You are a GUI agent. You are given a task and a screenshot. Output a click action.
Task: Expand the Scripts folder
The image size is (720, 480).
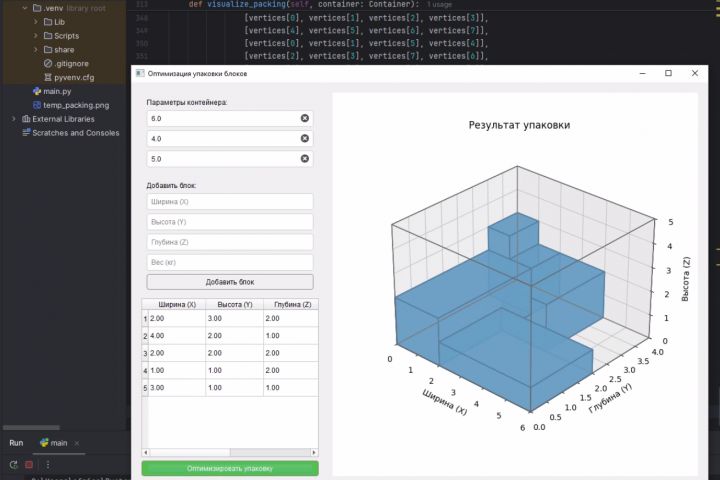pos(36,35)
